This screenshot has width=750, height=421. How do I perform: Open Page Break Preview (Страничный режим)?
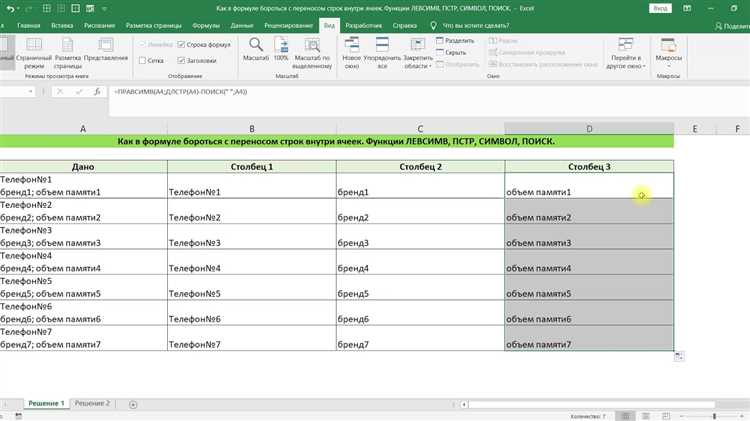point(33,54)
